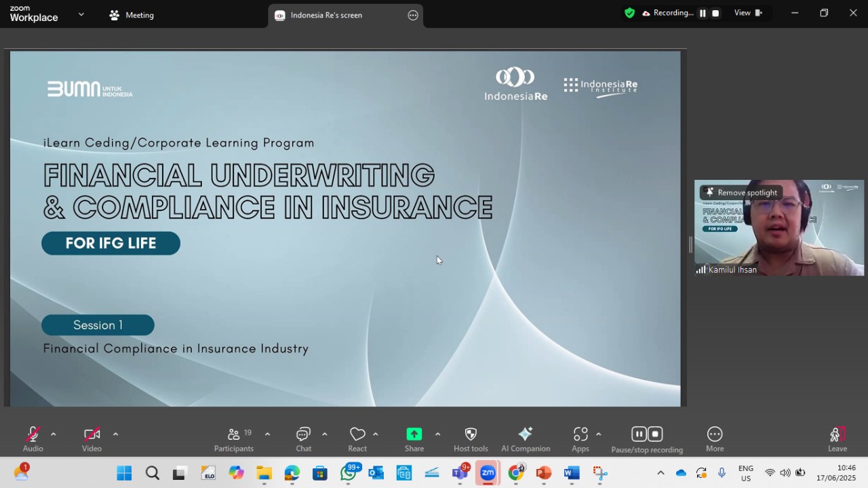Open the Chat panel
Image resolution: width=868 pixels, height=488 pixels.
click(303, 439)
